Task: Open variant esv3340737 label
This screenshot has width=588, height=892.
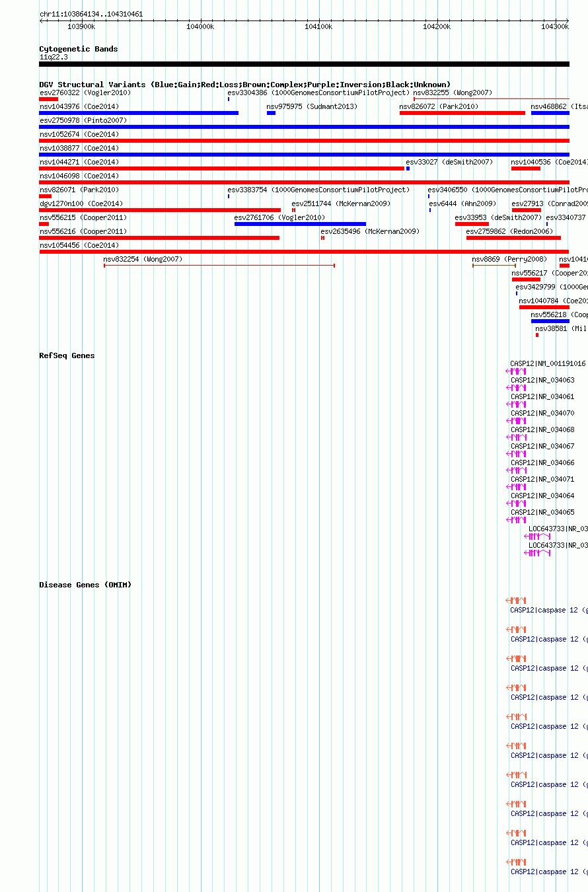Action: click(x=566, y=217)
